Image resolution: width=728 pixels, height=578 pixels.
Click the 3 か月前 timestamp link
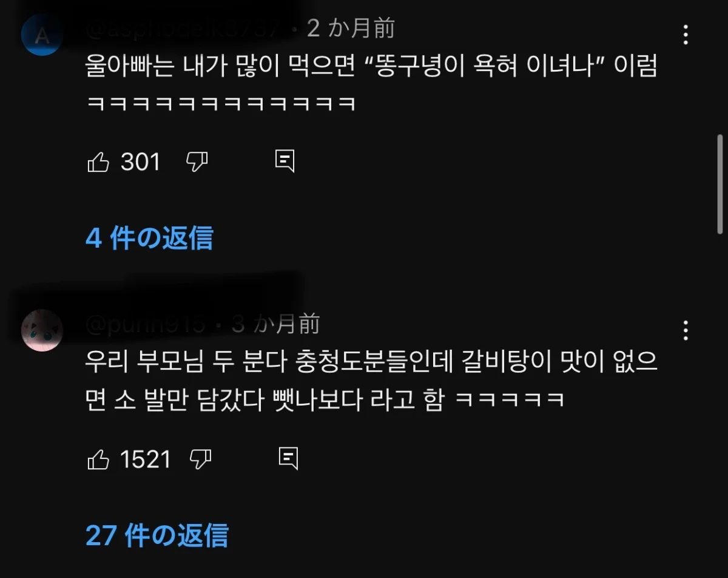click(x=275, y=325)
